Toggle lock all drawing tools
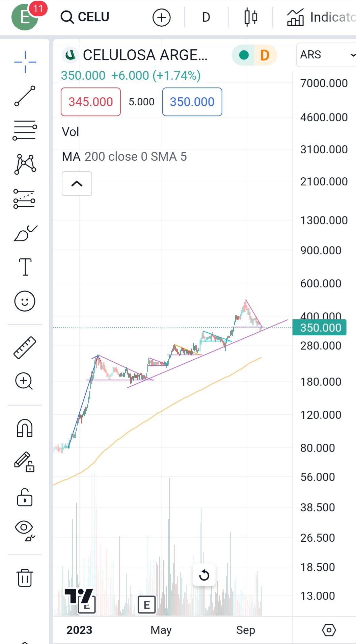356x644 pixels. [x=25, y=497]
